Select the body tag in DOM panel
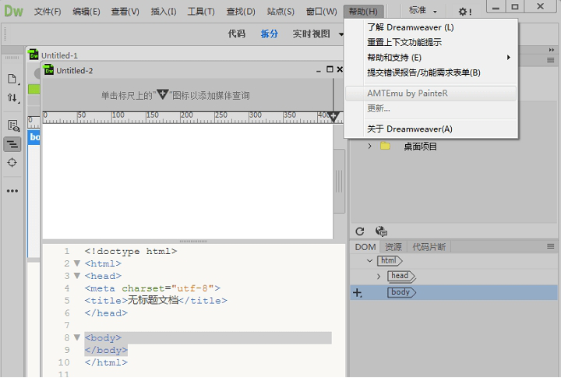The image size is (561, 392). (x=401, y=292)
